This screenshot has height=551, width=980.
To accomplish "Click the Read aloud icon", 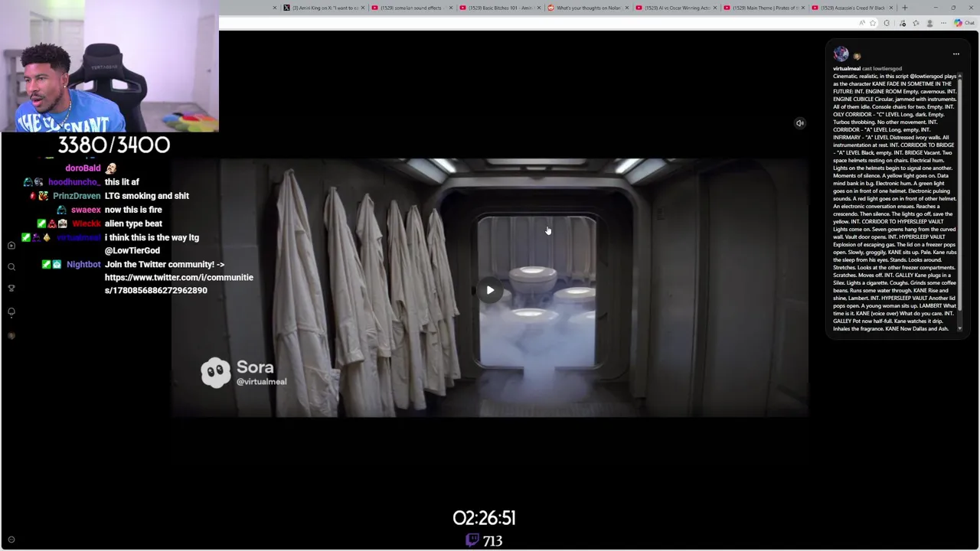I will click(862, 23).
